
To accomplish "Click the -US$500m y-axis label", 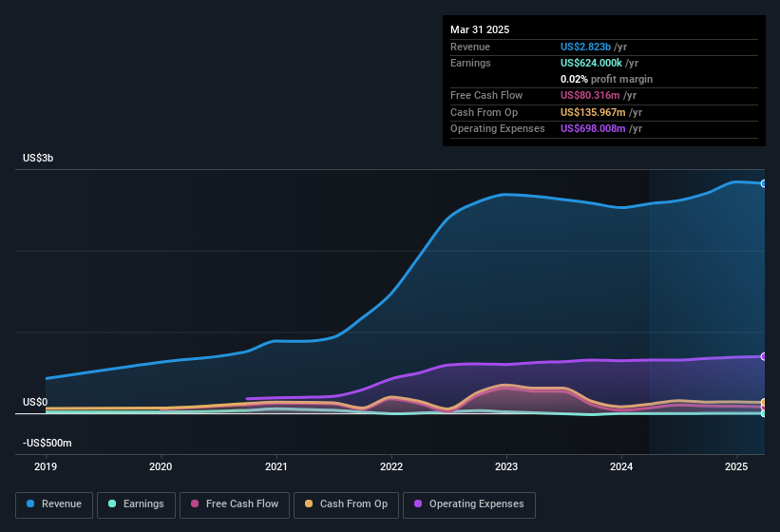I will click(48, 443).
